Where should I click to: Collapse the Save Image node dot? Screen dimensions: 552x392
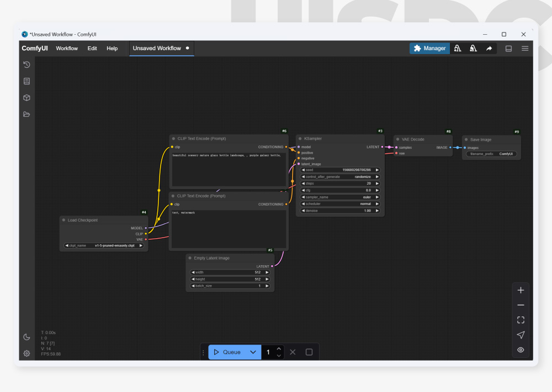(466, 139)
